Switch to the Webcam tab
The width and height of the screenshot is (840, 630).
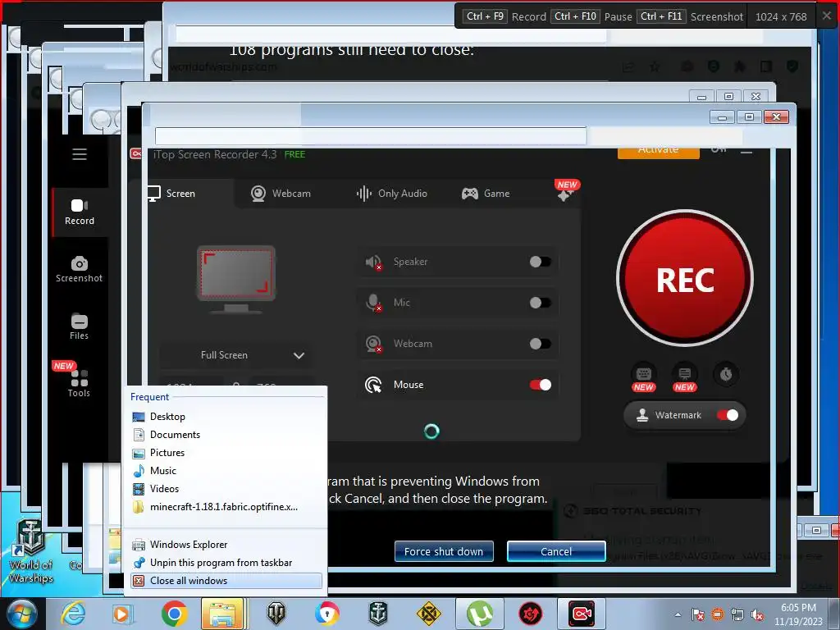[281, 194]
